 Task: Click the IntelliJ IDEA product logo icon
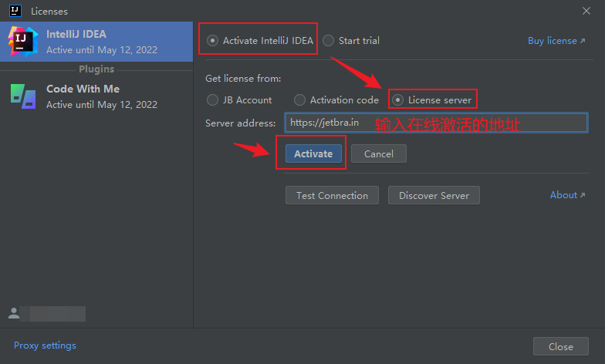[23, 42]
